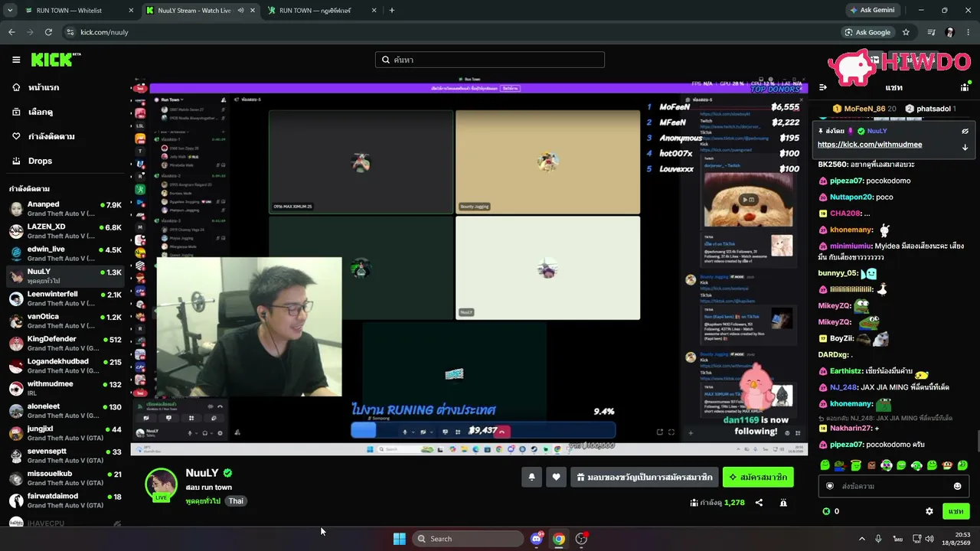Reload the page

pyautogui.click(x=48, y=32)
